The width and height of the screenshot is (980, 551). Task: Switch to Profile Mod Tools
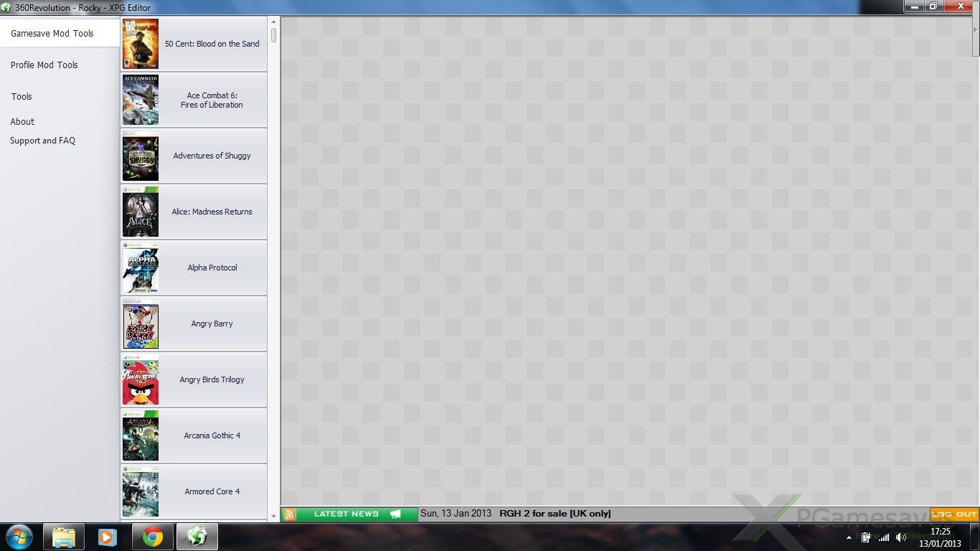(44, 65)
